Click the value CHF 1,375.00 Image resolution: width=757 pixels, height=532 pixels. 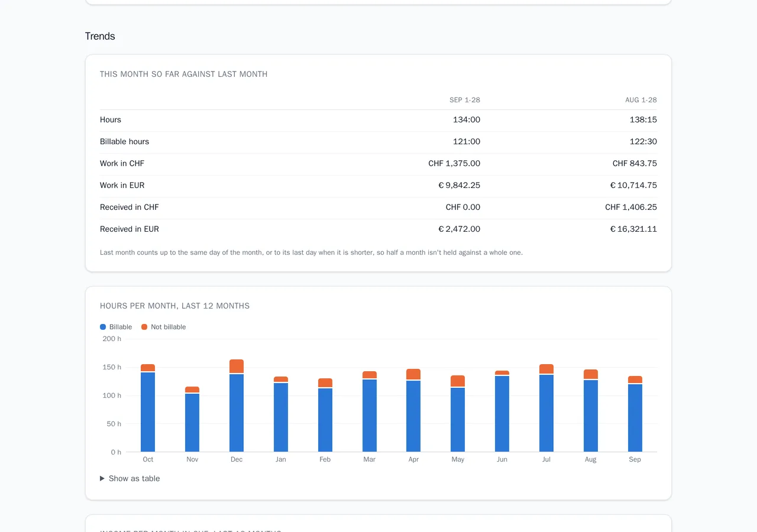point(454,164)
